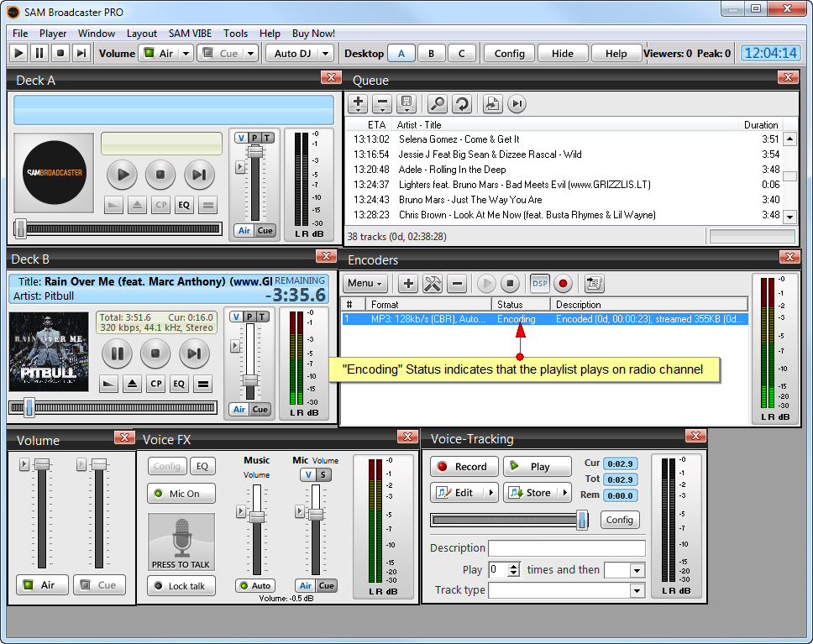This screenshot has height=644, width=813.
Task: Open the Auto DJ dropdown arrow
Action: click(326, 53)
